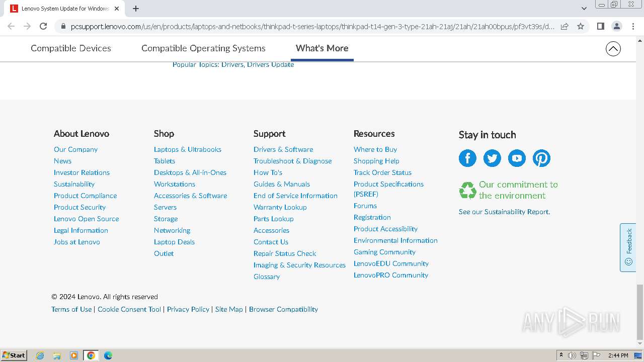Open network status in system tray
This screenshot has height=362, width=644.
click(584, 355)
